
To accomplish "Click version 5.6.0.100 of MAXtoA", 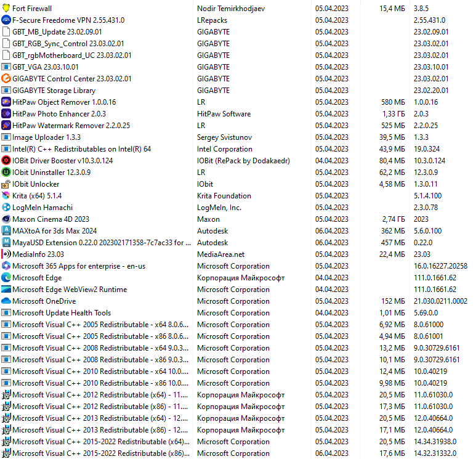I will 427,231.
